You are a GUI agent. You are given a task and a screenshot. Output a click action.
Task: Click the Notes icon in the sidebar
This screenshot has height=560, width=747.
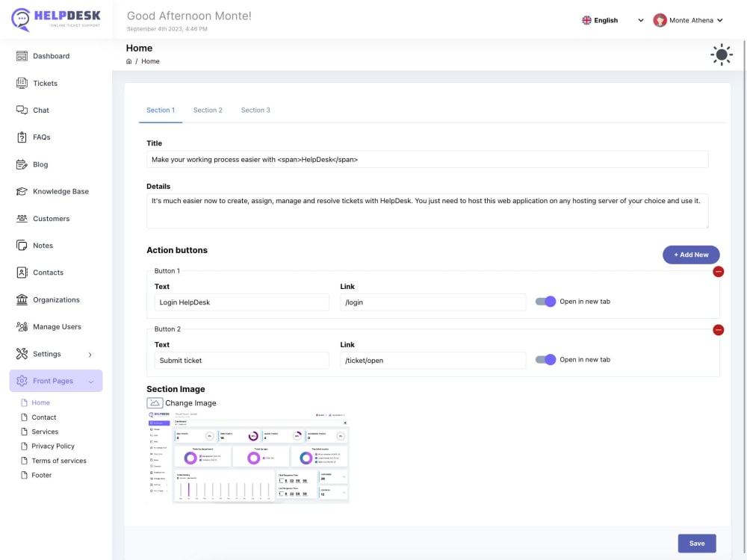click(22, 246)
